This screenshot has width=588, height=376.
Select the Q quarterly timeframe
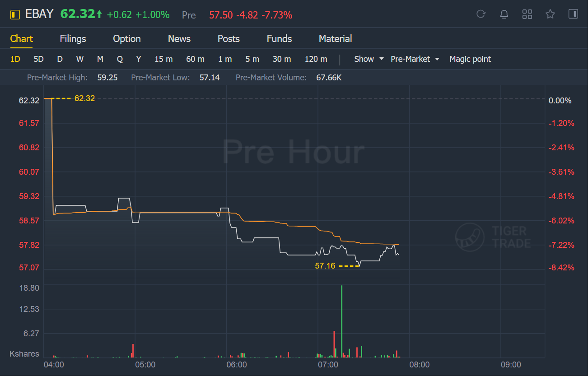pyautogui.click(x=120, y=59)
